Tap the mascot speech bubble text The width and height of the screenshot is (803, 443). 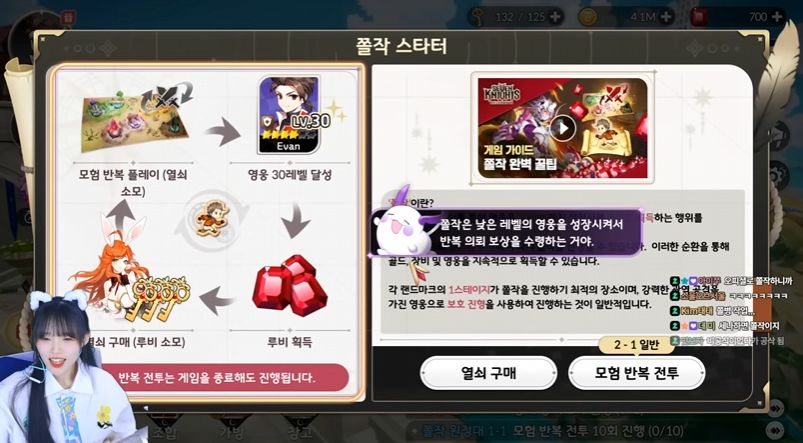[531, 232]
